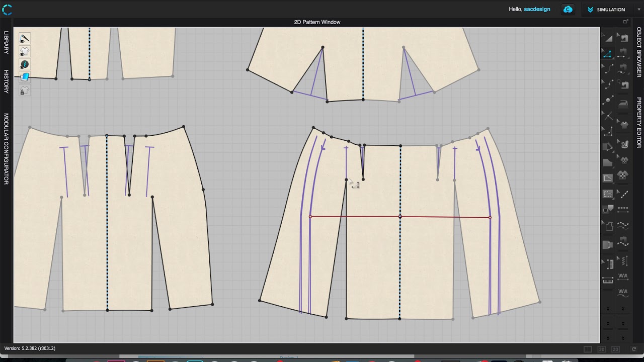This screenshot has height=362, width=644.
Task: Click the center point of the red line
Action: (400, 217)
